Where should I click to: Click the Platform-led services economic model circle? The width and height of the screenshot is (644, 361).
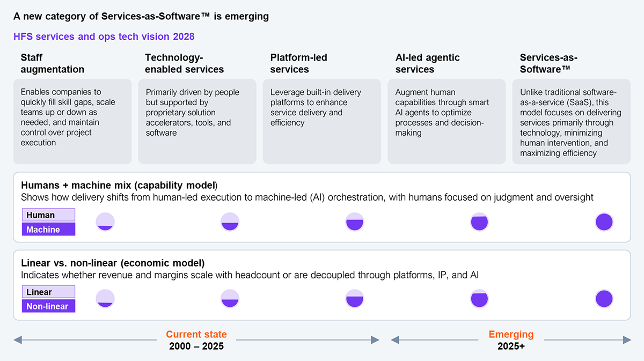pos(355,299)
